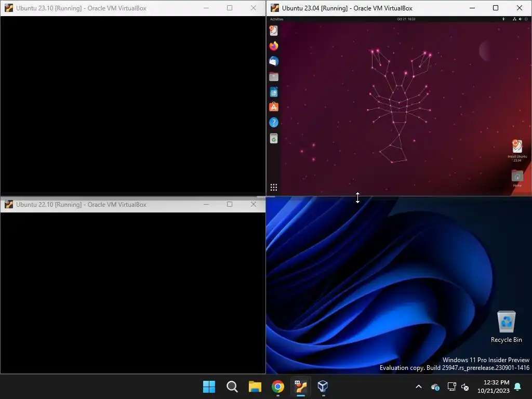Open LibreOffice Writer in the Ubuntu dock
The width and height of the screenshot is (532, 399).
click(x=273, y=92)
